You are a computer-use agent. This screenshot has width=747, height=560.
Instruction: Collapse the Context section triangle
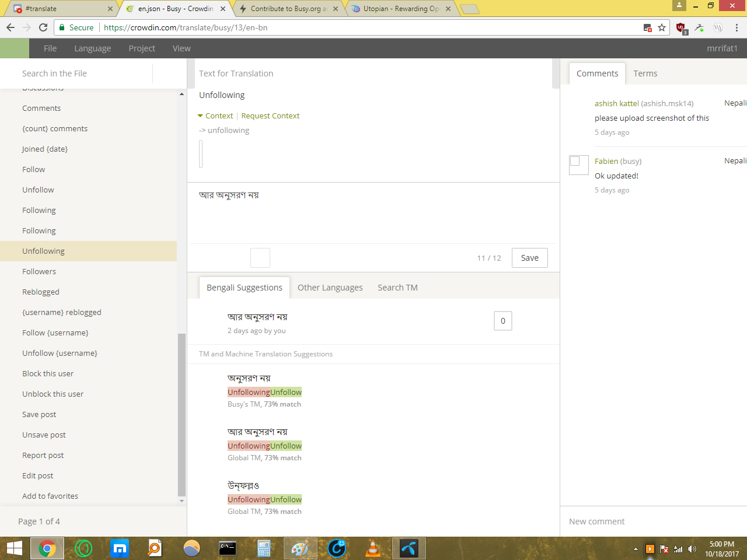tap(201, 116)
